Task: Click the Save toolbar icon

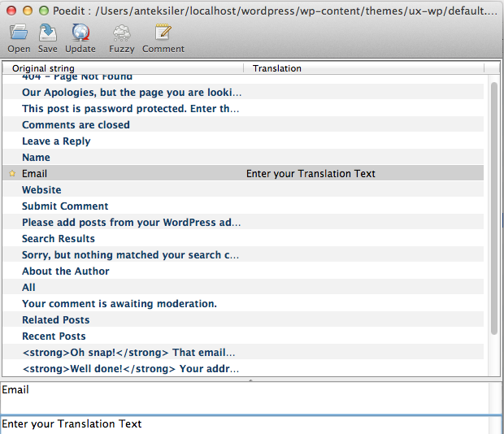Action: tap(47, 33)
